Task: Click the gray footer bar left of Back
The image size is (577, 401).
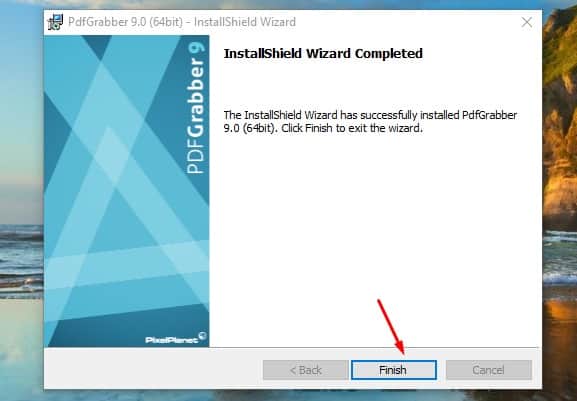Action: click(x=153, y=369)
